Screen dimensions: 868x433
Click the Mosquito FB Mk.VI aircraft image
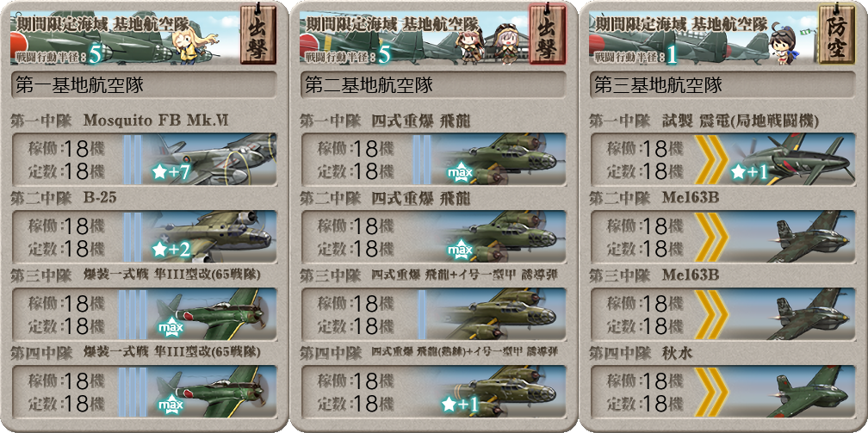pyautogui.click(x=214, y=159)
